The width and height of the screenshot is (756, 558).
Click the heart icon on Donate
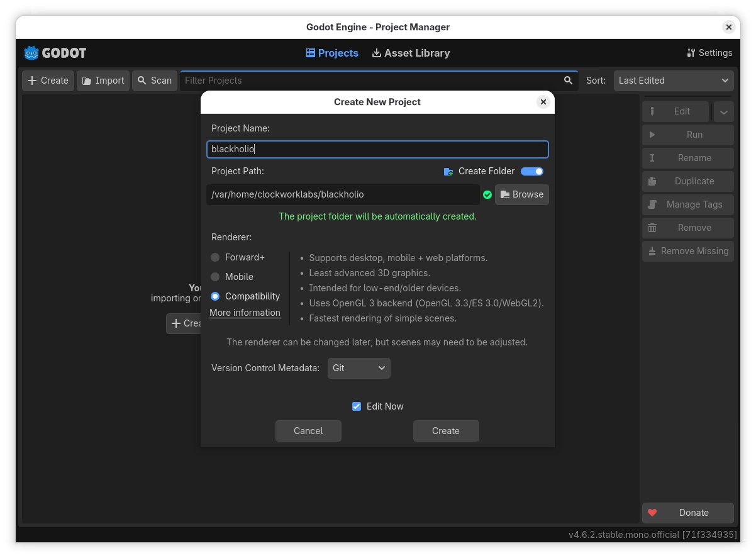click(x=652, y=513)
